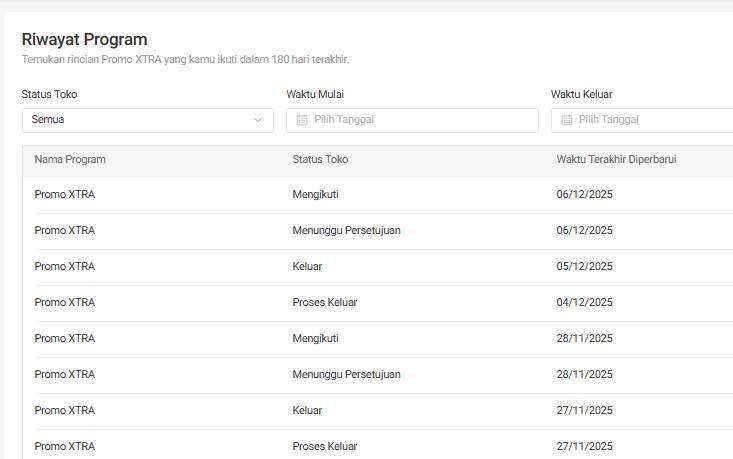
Task: Click the 04/12/2025 date cell
Action: [x=584, y=302]
